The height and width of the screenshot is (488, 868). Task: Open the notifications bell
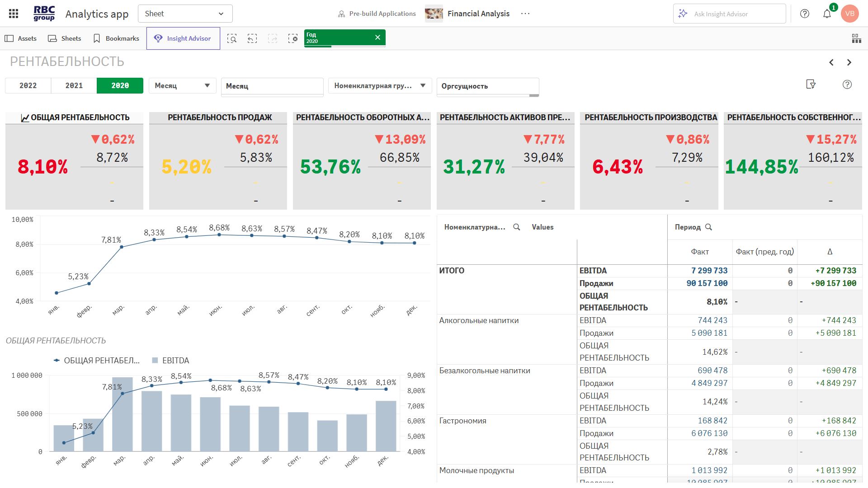[827, 14]
